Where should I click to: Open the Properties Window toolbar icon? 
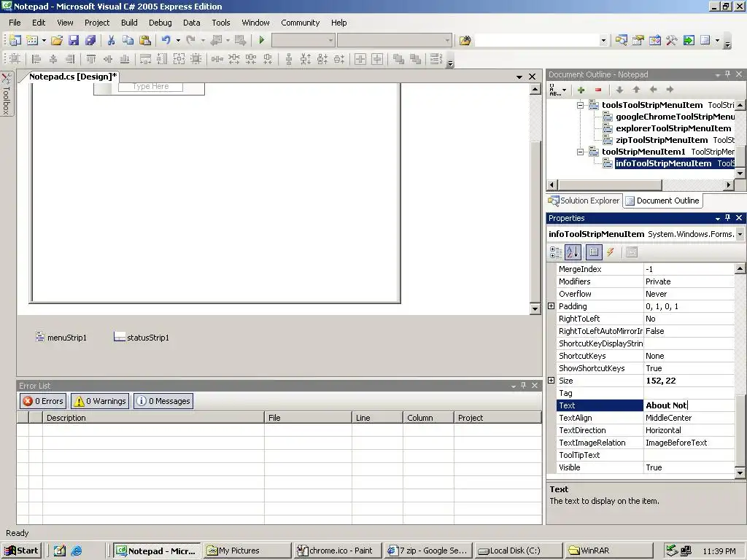point(638,41)
